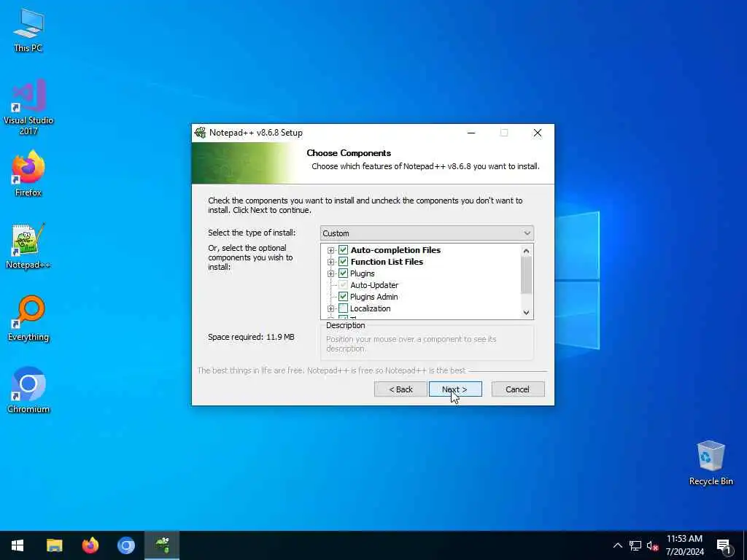This screenshot has height=560, width=747.
Task: Click the Notepad++ setup title bar icon
Action: click(x=200, y=133)
